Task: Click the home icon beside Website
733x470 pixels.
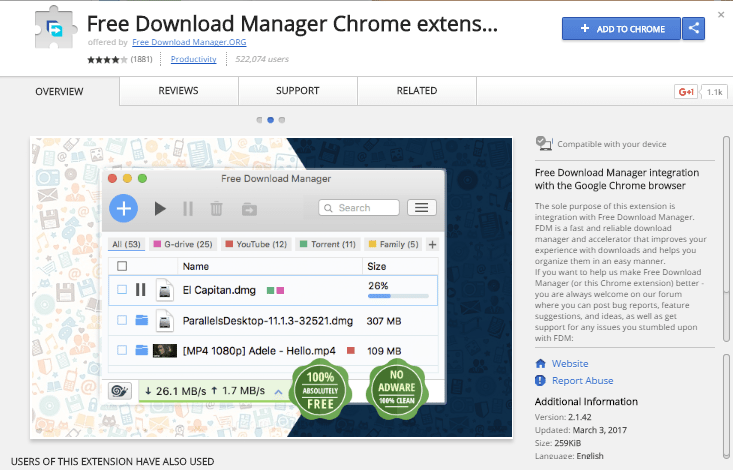Action: click(x=540, y=363)
